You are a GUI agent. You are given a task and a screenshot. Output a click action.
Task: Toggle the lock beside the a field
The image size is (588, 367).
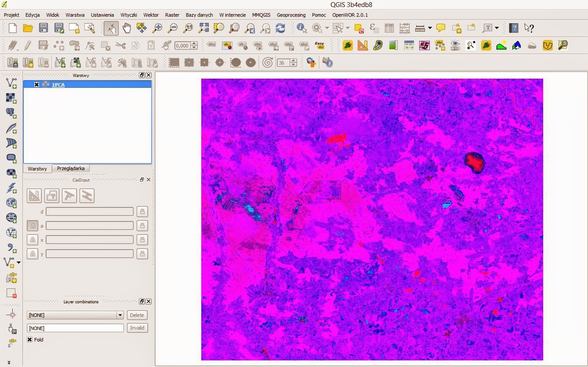(x=142, y=226)
